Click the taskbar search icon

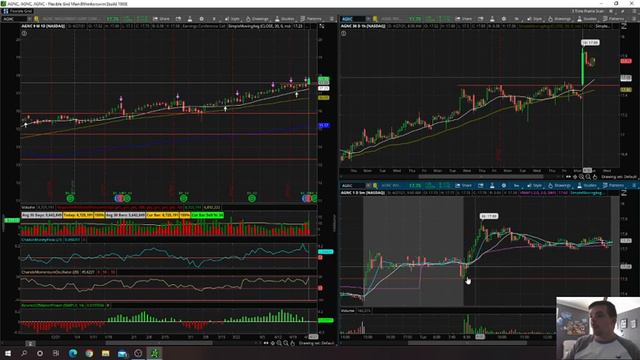pos(24,353)
